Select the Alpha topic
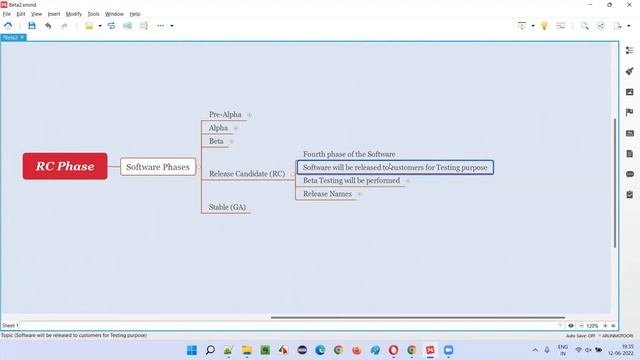The height and width of the screenshot is (360, 640). pos(218,128)
